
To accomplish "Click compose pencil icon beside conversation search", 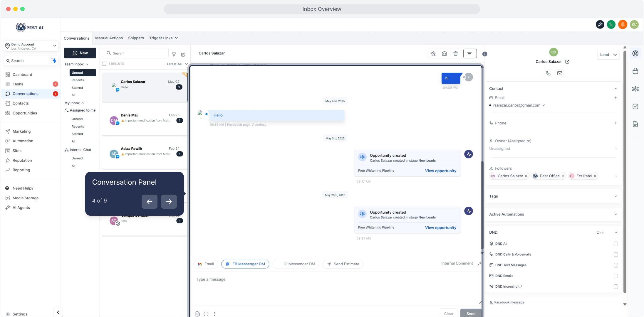I will [x=183, y=54].
